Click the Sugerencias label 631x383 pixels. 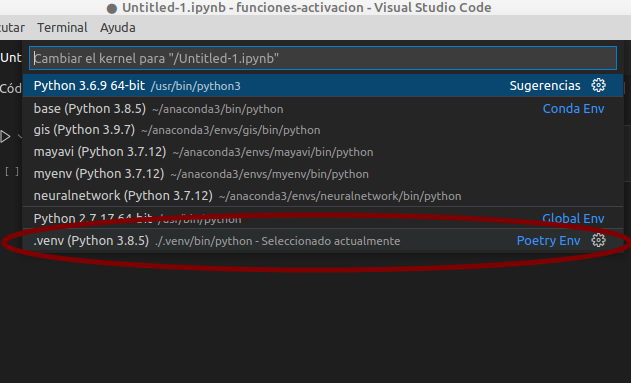point(545,86)
